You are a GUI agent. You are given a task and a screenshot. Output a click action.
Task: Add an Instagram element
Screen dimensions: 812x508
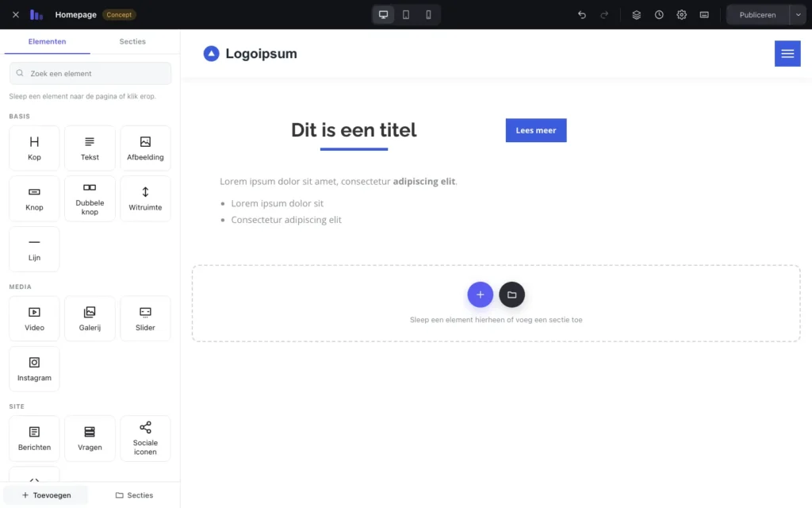tap(34, 369)
